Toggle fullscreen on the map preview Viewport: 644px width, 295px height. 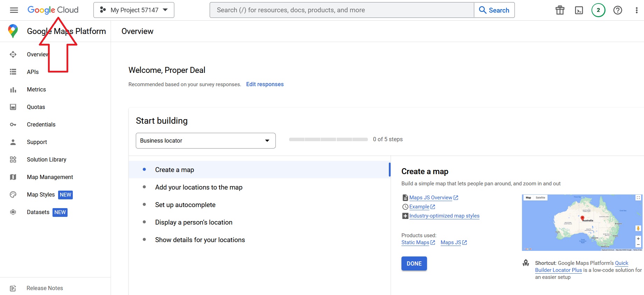click(x=638, y=198)
